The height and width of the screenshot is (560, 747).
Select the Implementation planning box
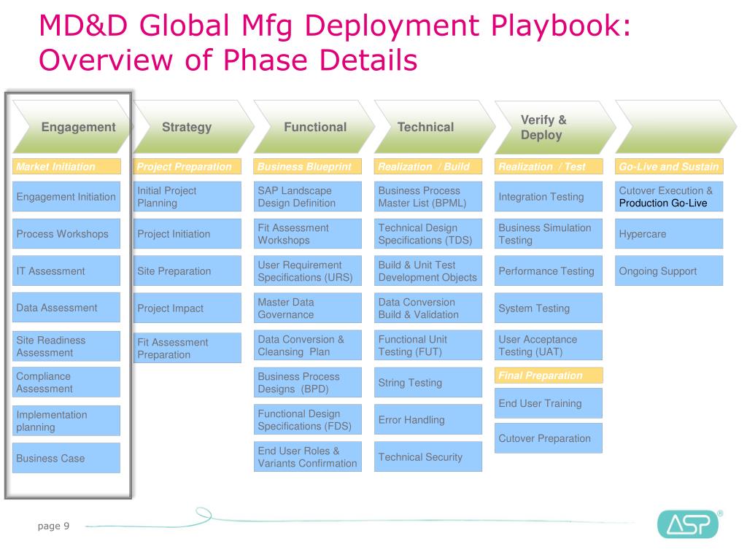point(66,421)
